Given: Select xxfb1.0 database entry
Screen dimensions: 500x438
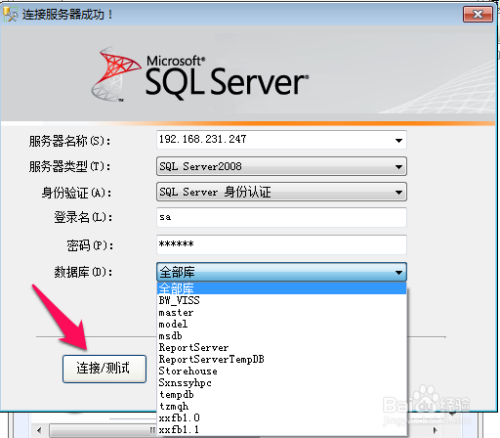Looking at the screenshot, I should (282, 418).
